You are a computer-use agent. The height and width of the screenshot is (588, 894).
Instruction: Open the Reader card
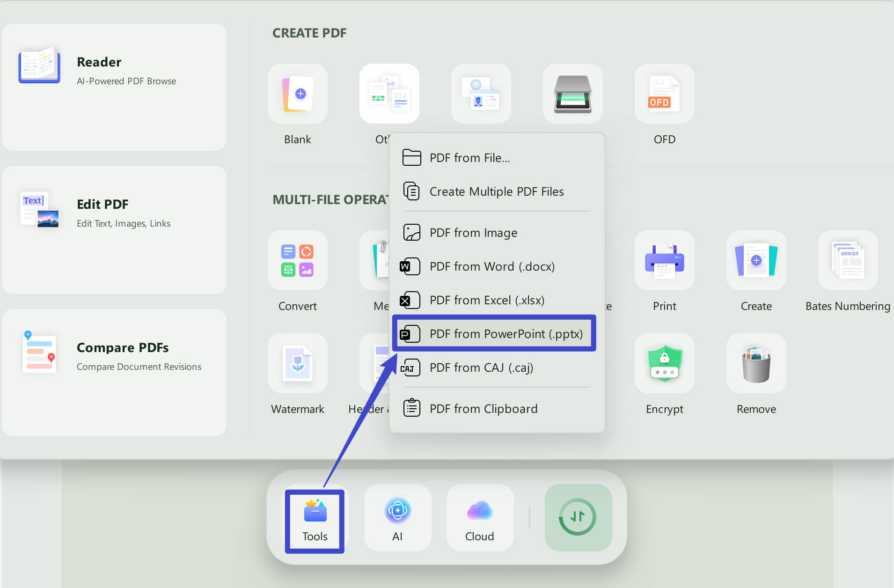point(114,87)
